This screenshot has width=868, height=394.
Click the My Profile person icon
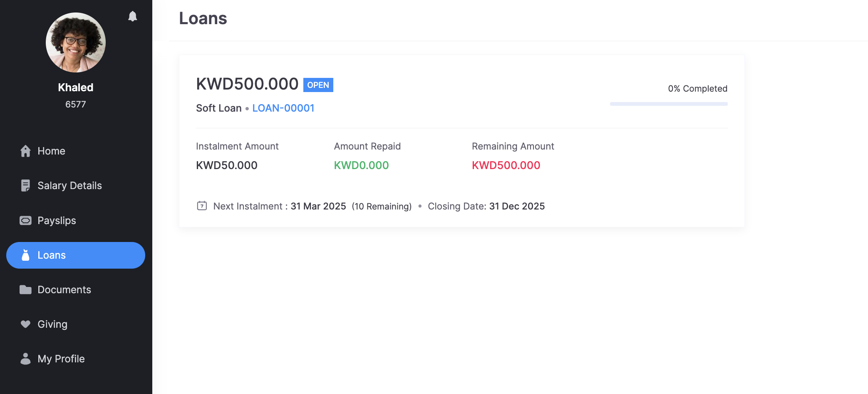click(25, 359)
